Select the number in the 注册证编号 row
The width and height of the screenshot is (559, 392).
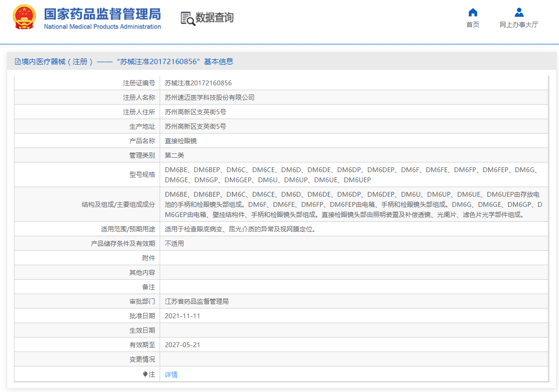coord(198,83)
